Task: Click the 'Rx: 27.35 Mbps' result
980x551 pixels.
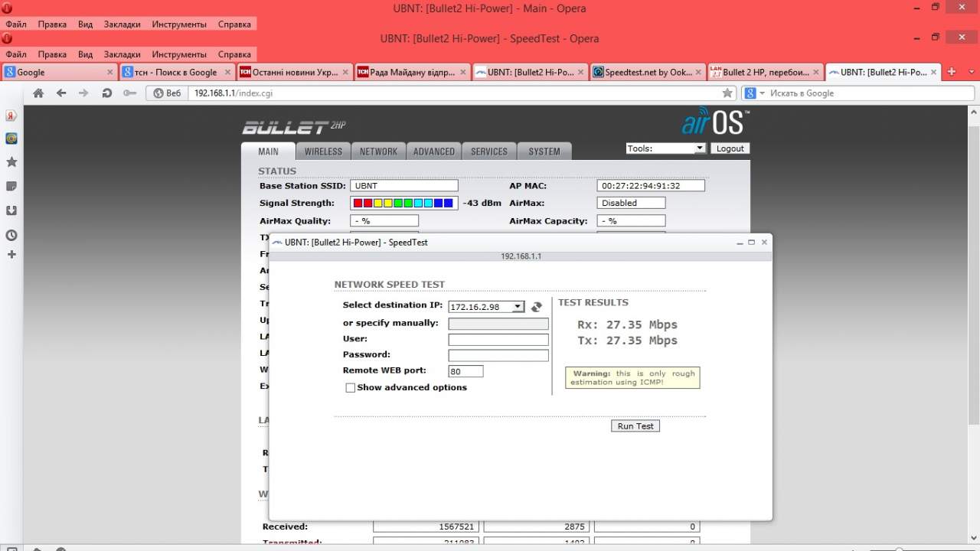Action: coord(627,325)
